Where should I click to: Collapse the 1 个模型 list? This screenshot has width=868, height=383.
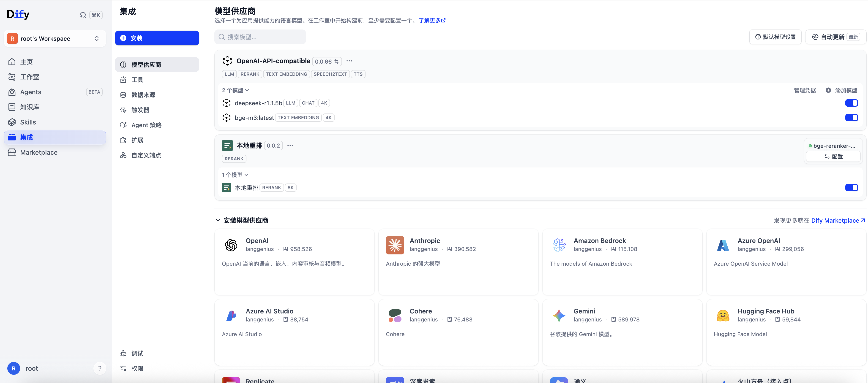(x=235, y=175)
